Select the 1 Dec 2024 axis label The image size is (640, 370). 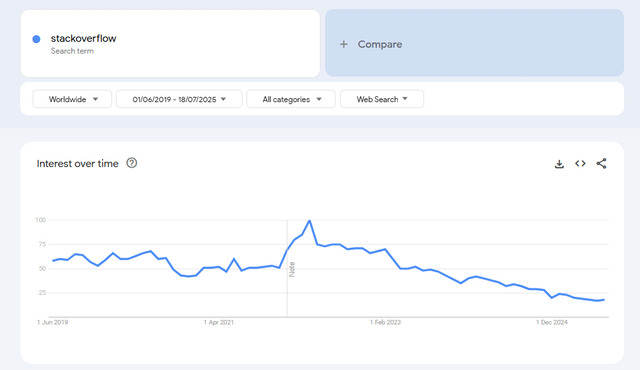click(x=552, y=322)
